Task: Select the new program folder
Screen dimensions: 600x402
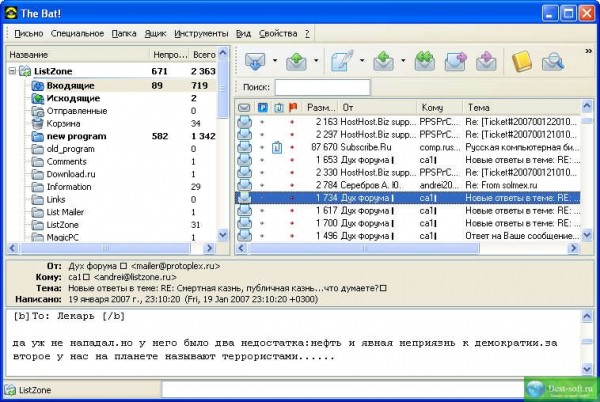Action: (77, 136)
